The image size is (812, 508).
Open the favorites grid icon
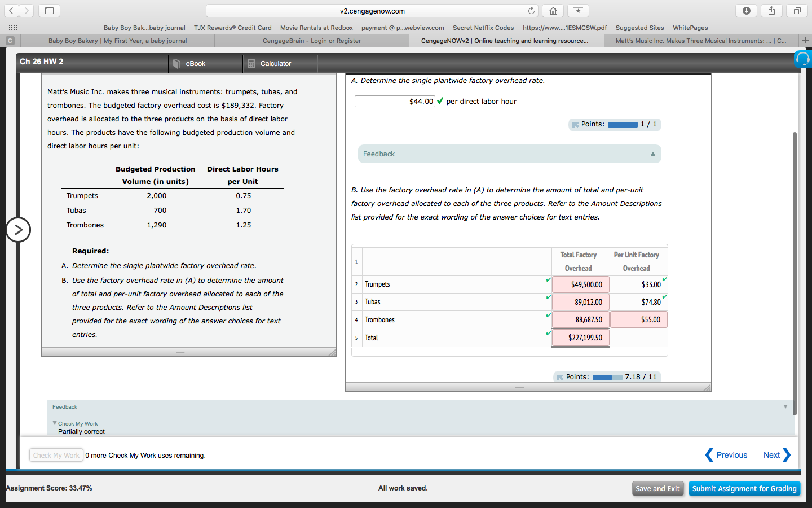(12, 28)
